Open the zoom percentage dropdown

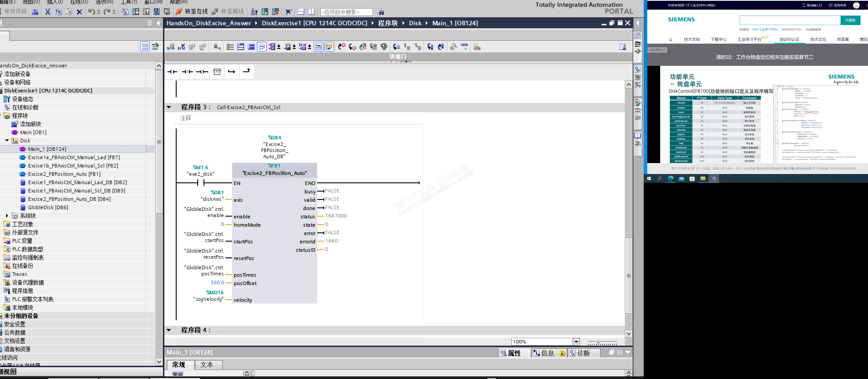(576, 342)
